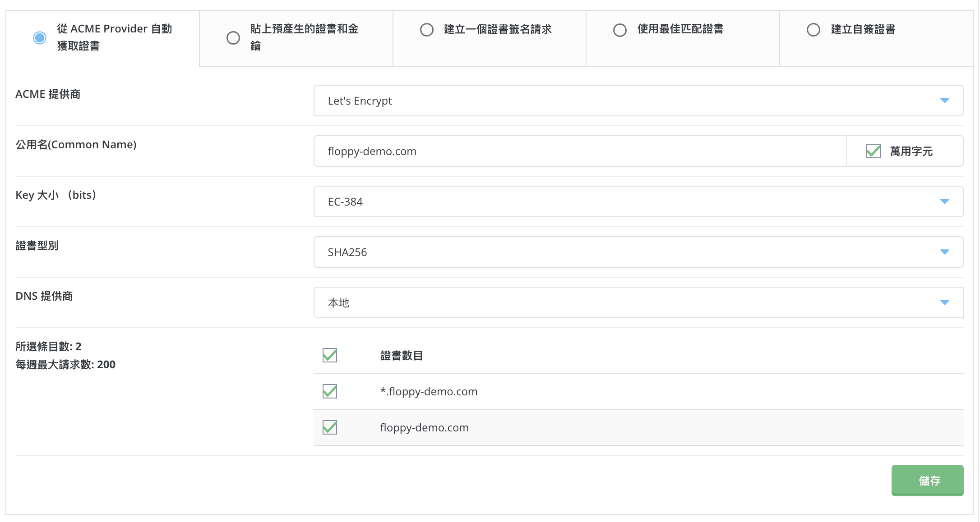Image resolution: width=980 pixels, height=522 pixels.
Task: Toggle the 證書數目 select-all checkbox
Action: (x=330, y=355)
